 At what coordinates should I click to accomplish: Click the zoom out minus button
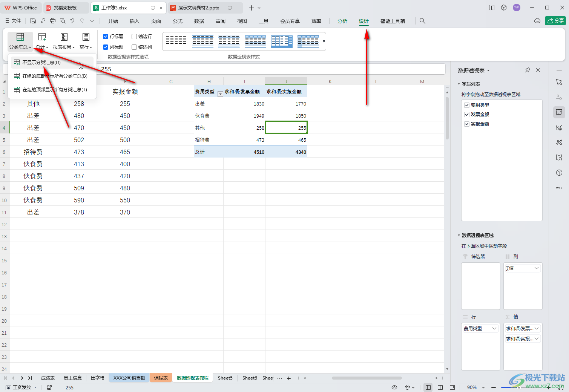[x=494, y=387]
